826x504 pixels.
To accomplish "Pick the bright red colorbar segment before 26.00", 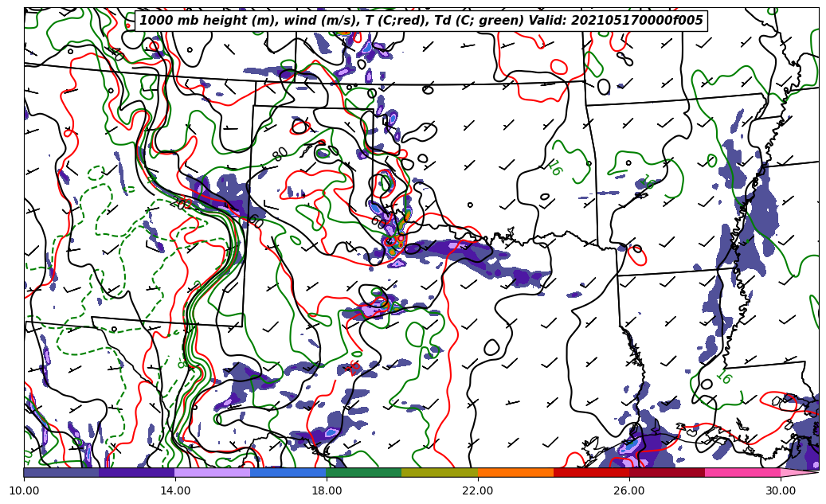I will click(x=591, y=472).
